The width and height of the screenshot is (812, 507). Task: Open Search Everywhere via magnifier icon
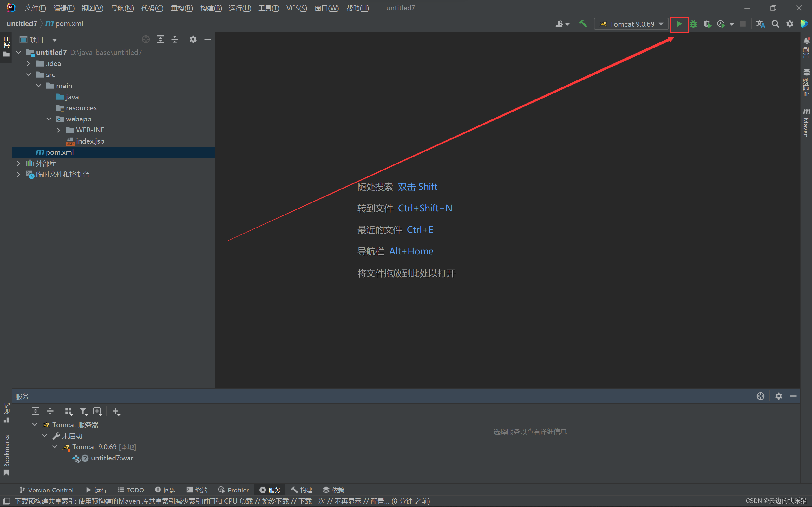775,24
